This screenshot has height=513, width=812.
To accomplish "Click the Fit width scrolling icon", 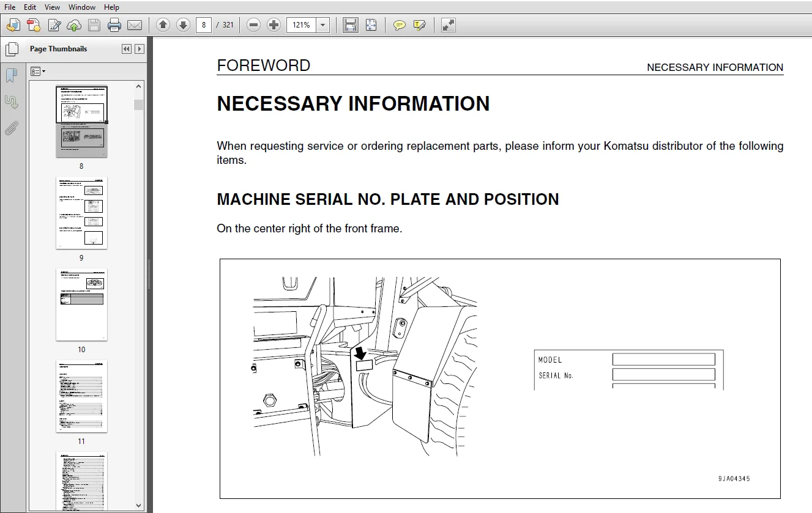I will click(351, 25).
